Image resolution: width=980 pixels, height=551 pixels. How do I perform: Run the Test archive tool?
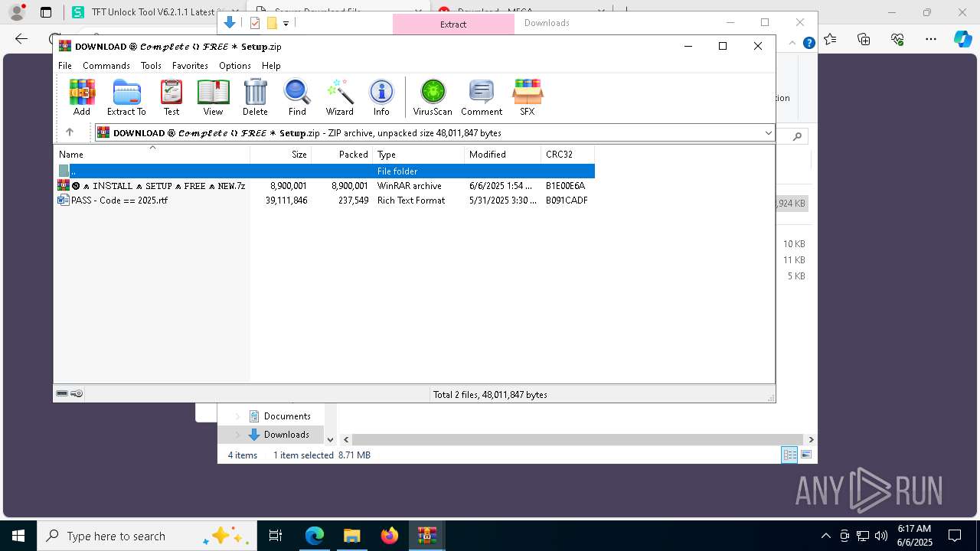tap(171, 97)
